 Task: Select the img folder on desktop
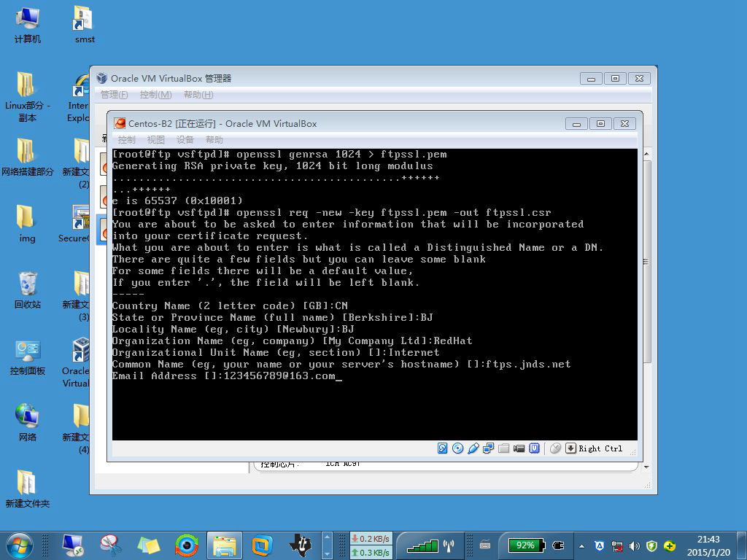(27, 223)
